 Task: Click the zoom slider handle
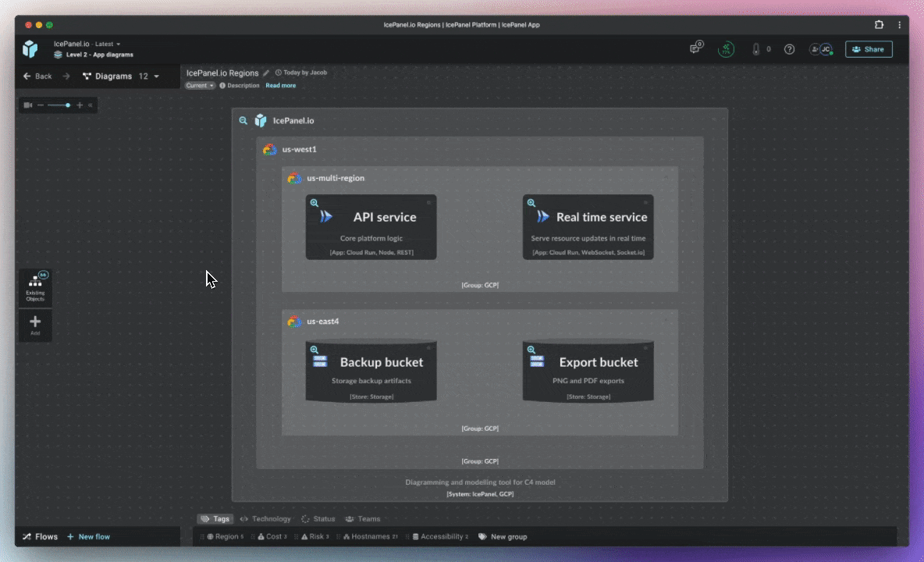click(x=68, y=105)
